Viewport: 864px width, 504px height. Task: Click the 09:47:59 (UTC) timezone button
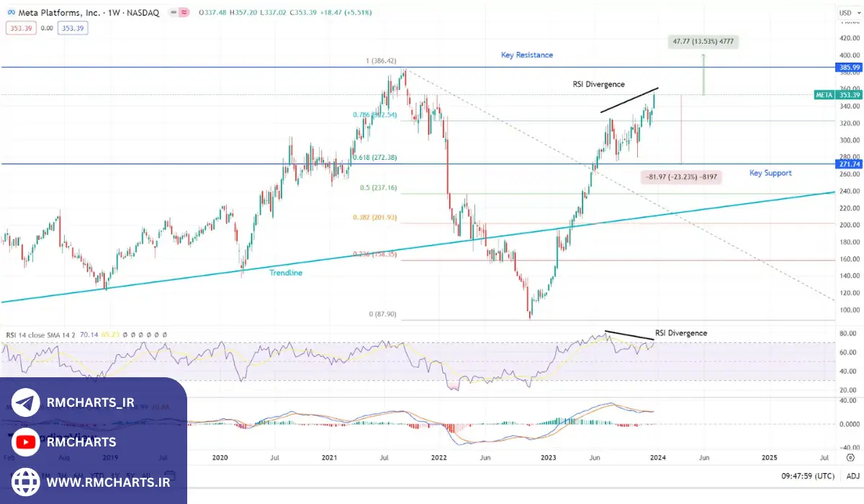click(809, 476)
